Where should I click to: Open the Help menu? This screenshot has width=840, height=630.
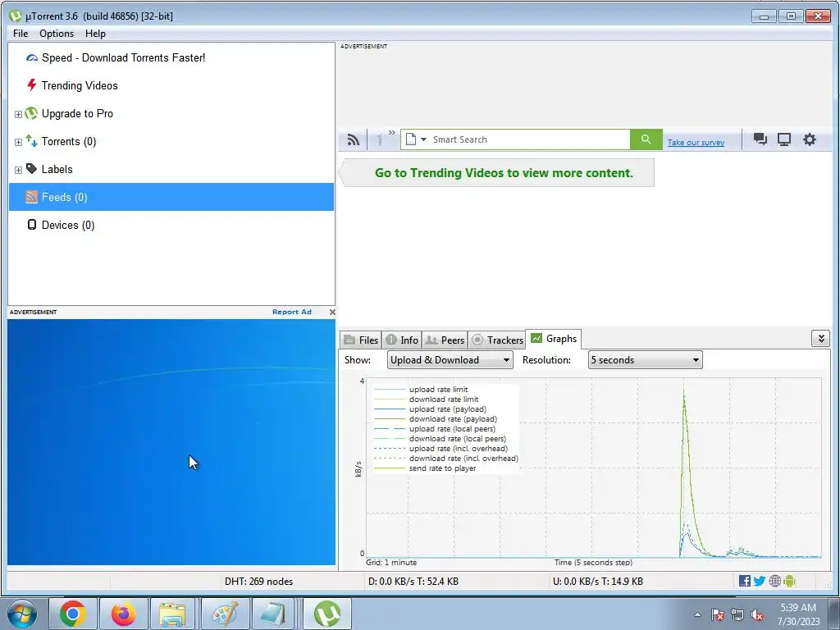pos(95,33)
